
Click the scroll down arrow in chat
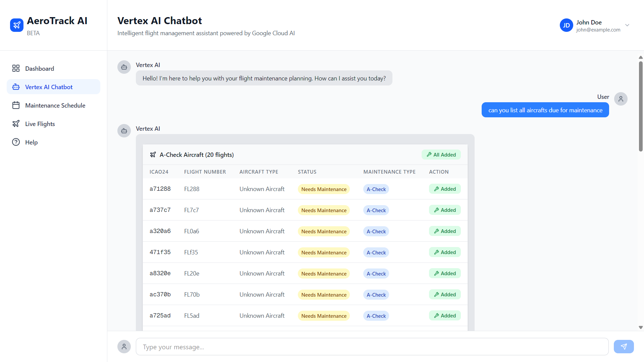click(x=641, y=327)
